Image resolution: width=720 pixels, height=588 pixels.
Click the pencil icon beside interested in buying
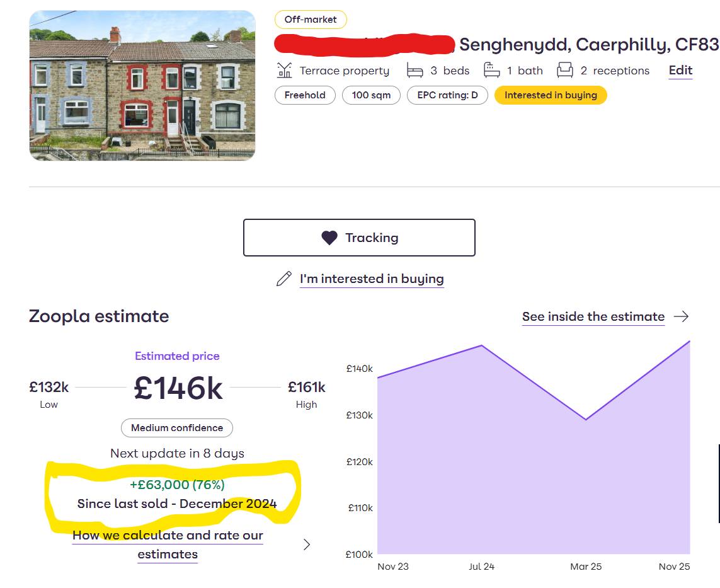284,279
